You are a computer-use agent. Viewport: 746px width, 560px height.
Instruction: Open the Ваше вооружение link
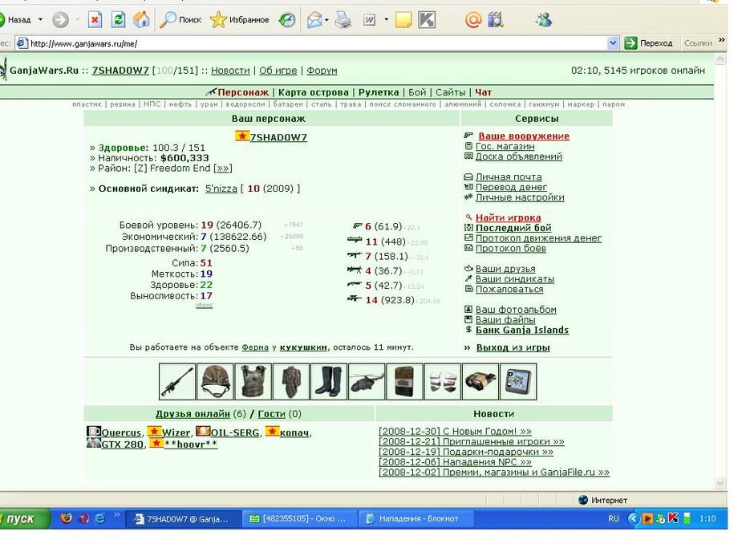524,136
